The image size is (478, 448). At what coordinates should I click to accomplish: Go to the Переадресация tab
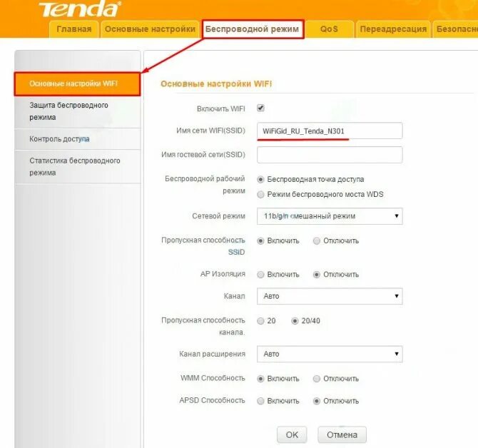(x=393, y=29)
